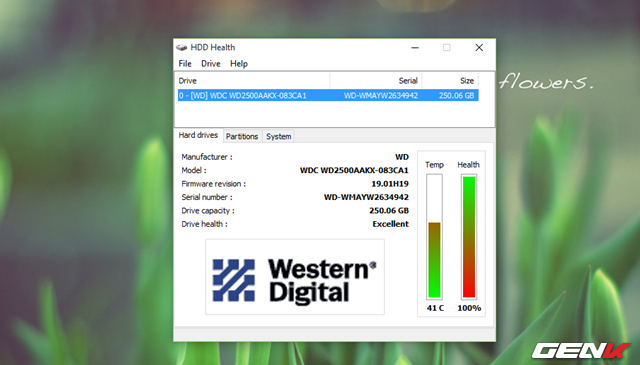640x365 pixels.
Task: Click the HDD Health app icon in title bar
Action: click(x=182, y=47)
